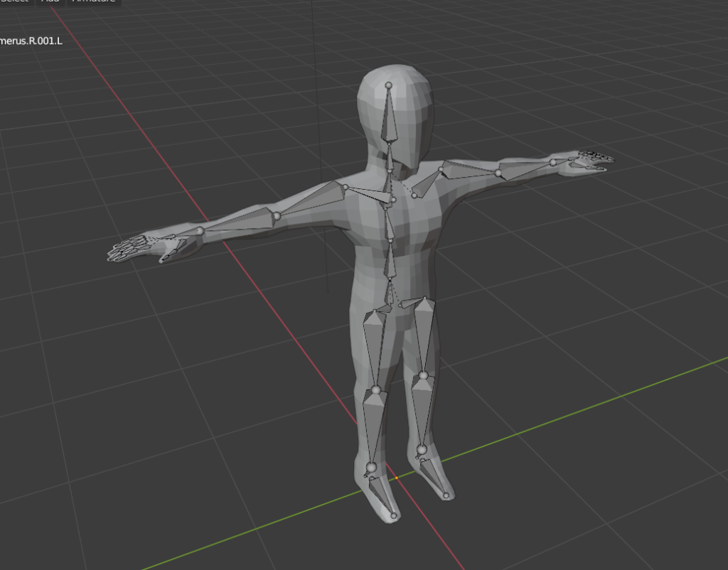Click the wrist joint on right arm

553,163
